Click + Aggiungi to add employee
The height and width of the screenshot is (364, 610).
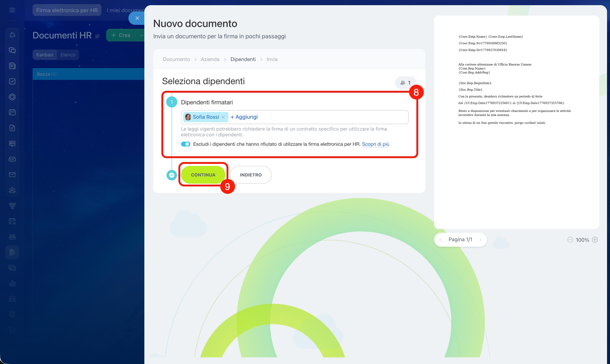tap(244, 117)
